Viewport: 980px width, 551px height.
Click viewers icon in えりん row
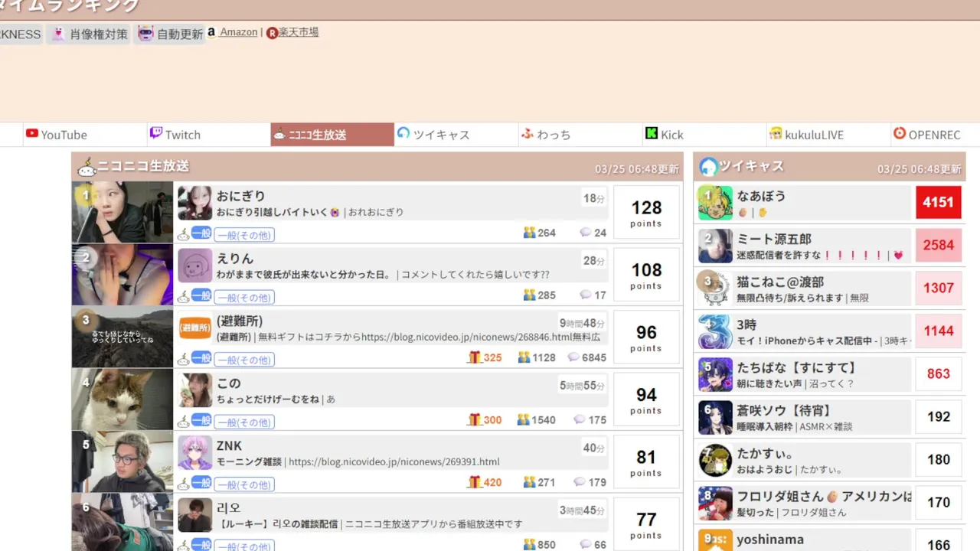click(x=529, y=295)
